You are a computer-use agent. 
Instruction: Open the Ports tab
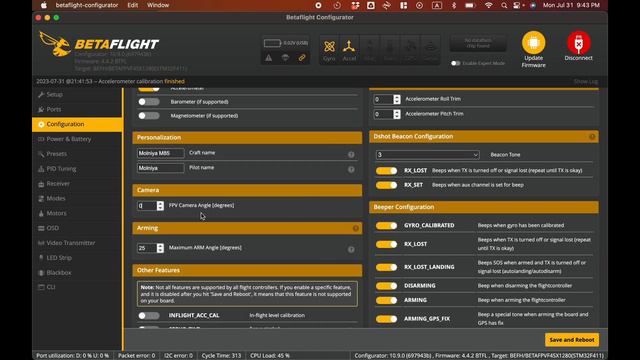pos(77,109)
